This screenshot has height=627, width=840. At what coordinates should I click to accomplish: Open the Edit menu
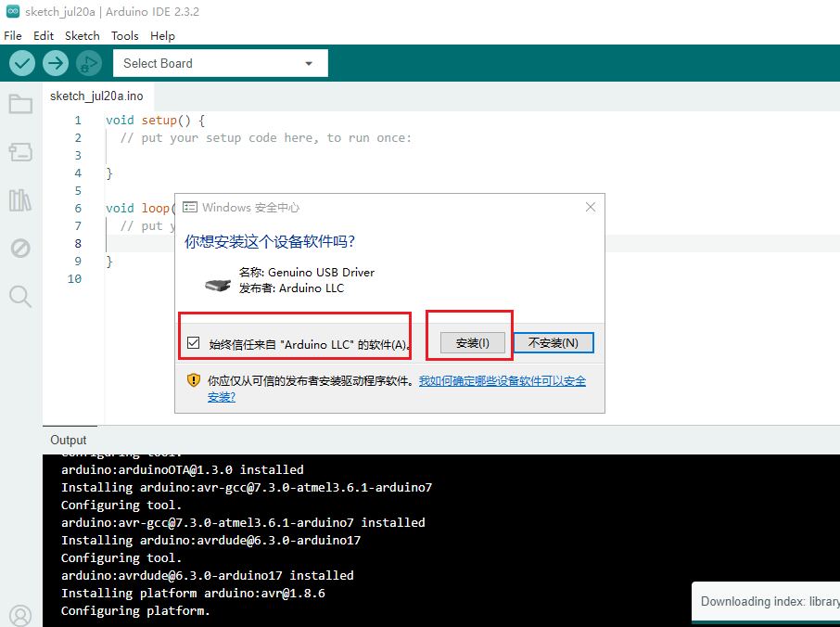44,36
